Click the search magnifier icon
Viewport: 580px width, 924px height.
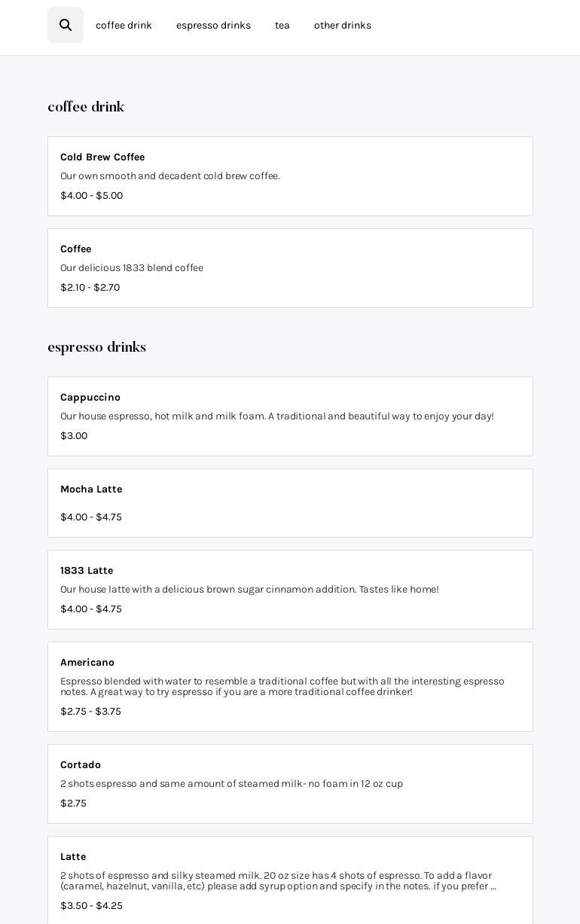[x=66, y=25]
